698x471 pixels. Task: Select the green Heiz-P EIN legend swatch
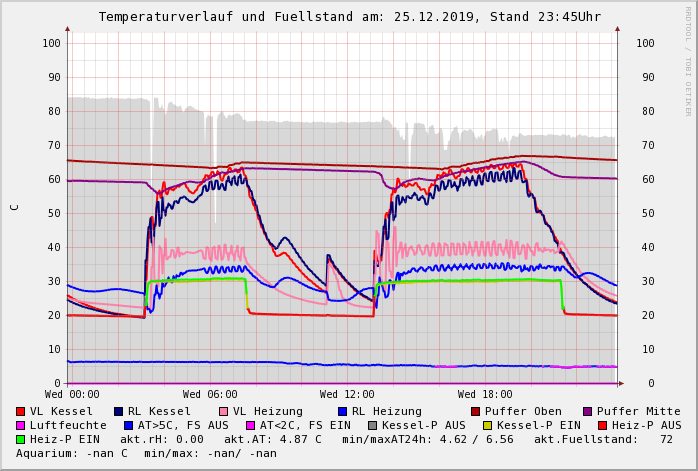tap(20, 440)
